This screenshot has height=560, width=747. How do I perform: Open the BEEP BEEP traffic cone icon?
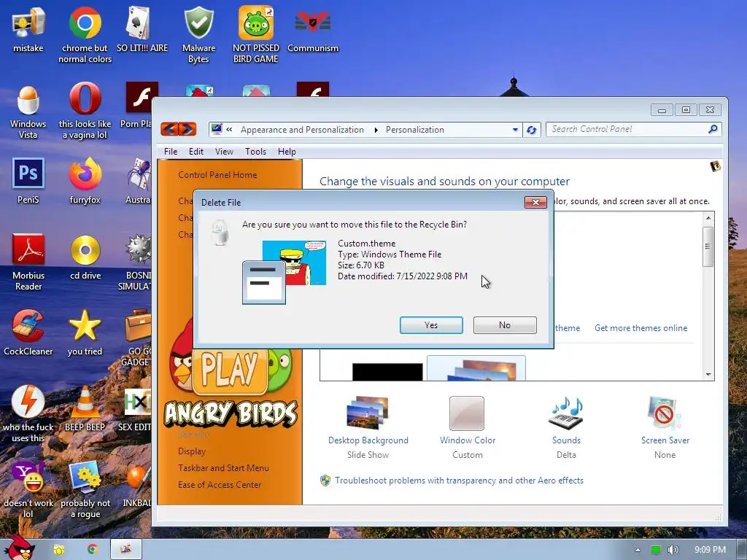(x=85, y=408)
